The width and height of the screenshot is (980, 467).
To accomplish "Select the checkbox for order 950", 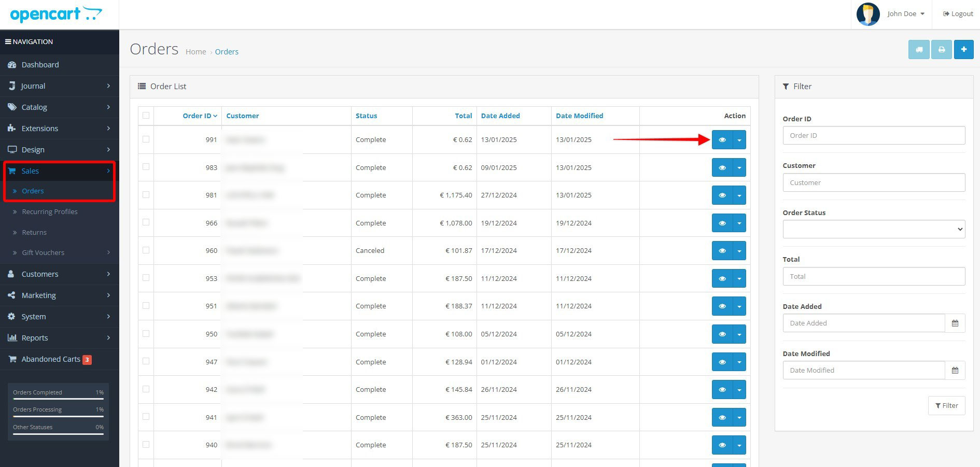I will click(x=146, y=334).
